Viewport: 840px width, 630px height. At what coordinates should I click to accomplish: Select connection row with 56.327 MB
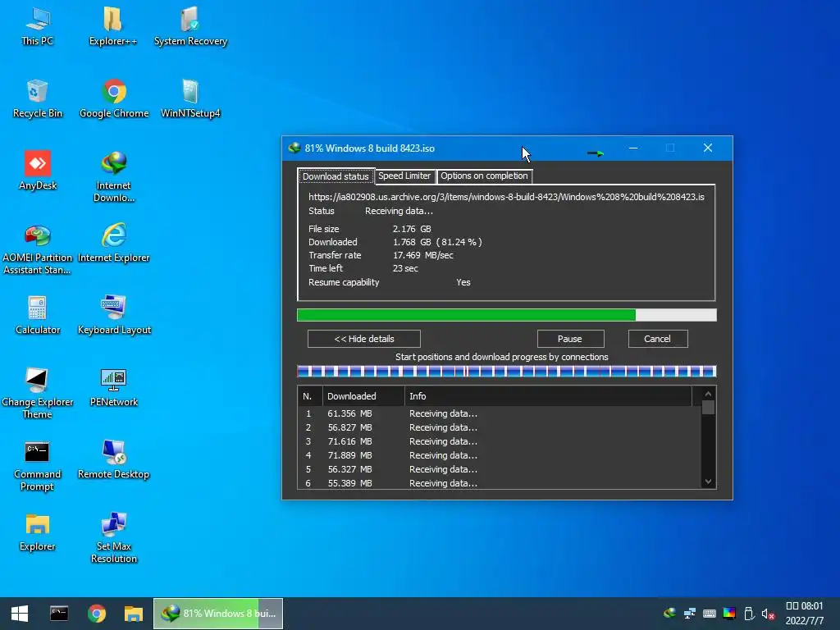tap(500, 469)
